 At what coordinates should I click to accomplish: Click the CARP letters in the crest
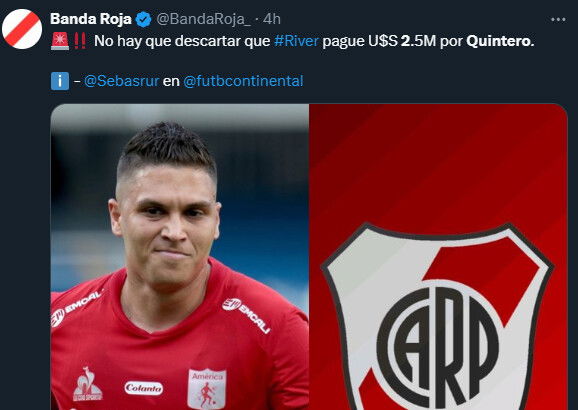tap(438, 343)
